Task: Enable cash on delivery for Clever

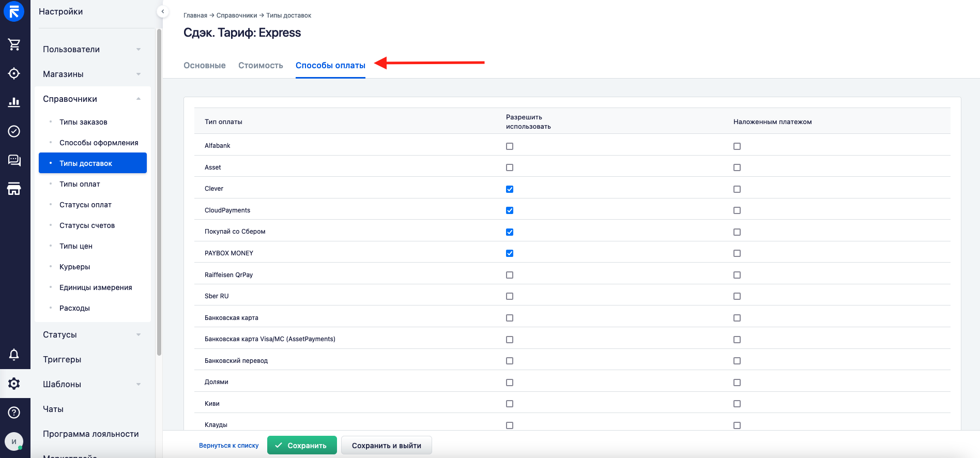Action: pos(737,189)
